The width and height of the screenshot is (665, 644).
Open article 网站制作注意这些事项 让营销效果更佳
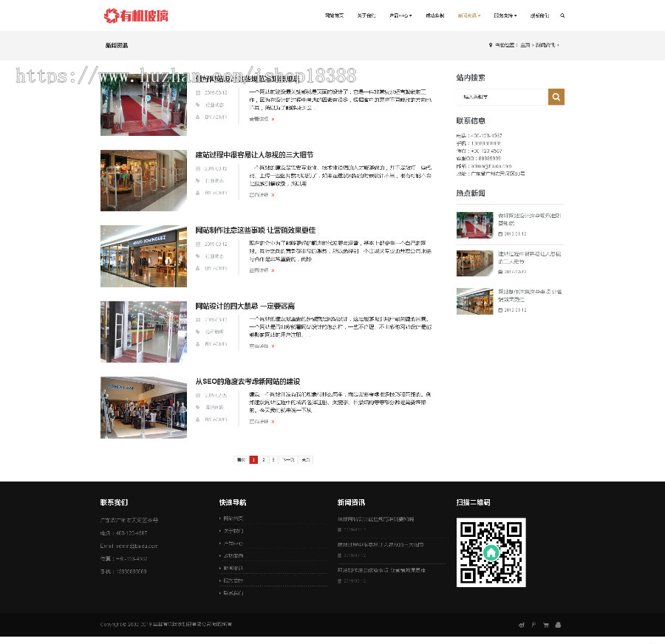tap(256, 230)
